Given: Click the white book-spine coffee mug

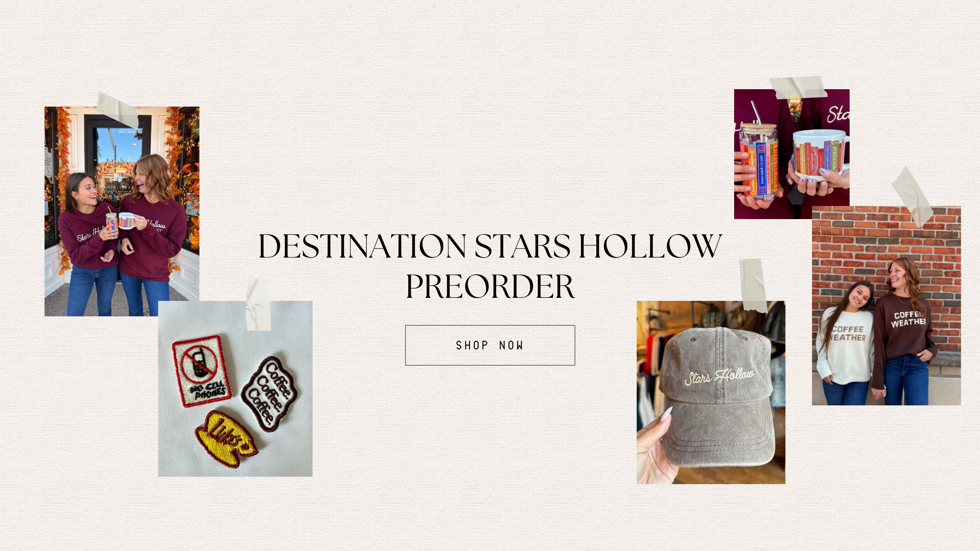Looking at the screenshot, I should pos(820,155).
